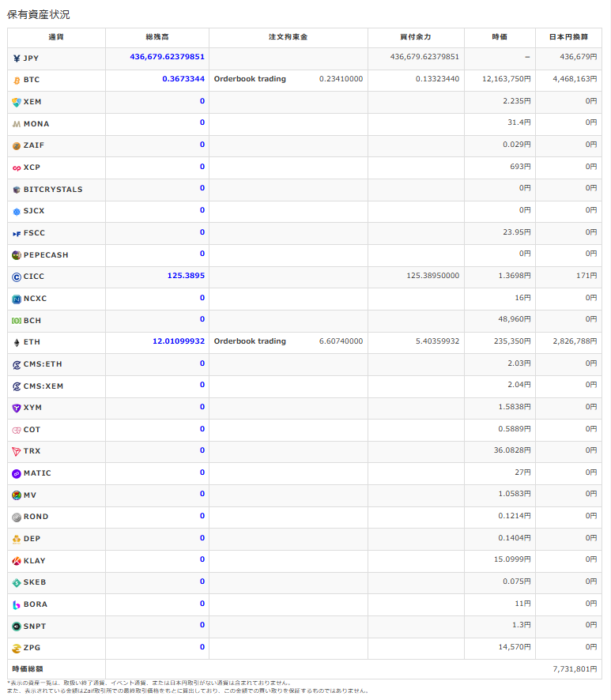Screen dimensions: 611x700
Task: Click the COT token icon
Action: point(17,431)
